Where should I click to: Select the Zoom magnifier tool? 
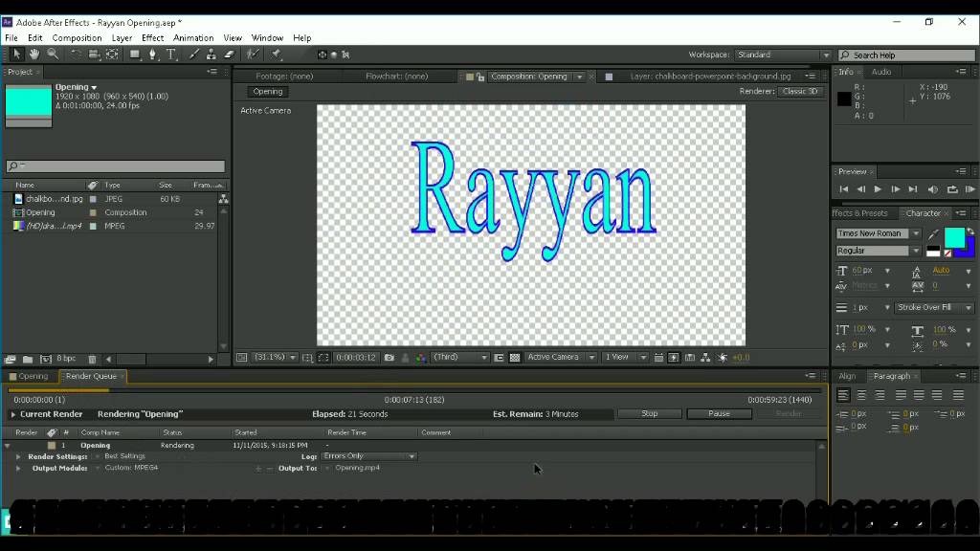[54, 55]
